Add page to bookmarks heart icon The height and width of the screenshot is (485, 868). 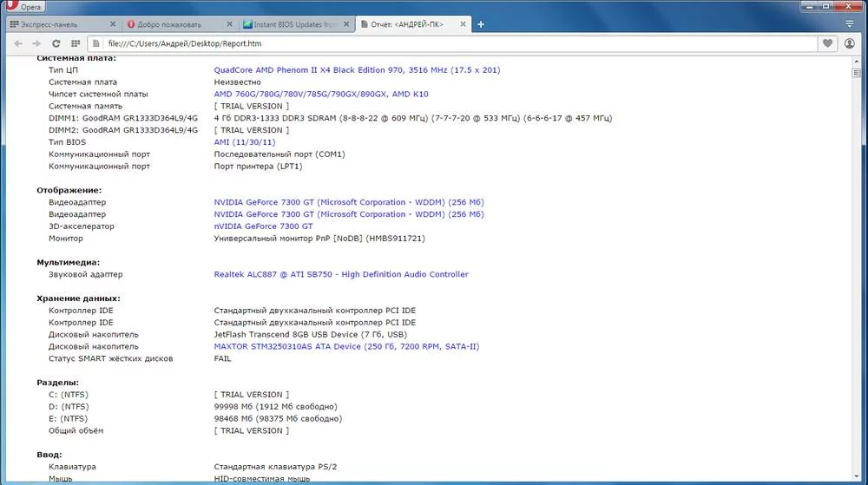point(827,43)
